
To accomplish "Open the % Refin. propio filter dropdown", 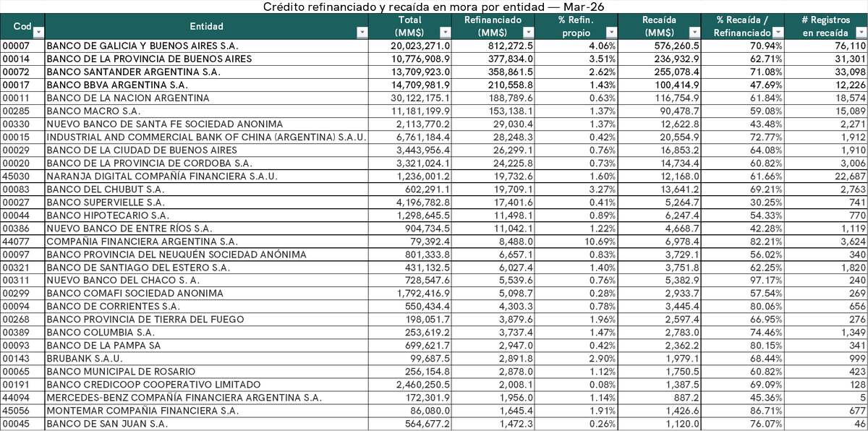I will (x=611, y=33).
